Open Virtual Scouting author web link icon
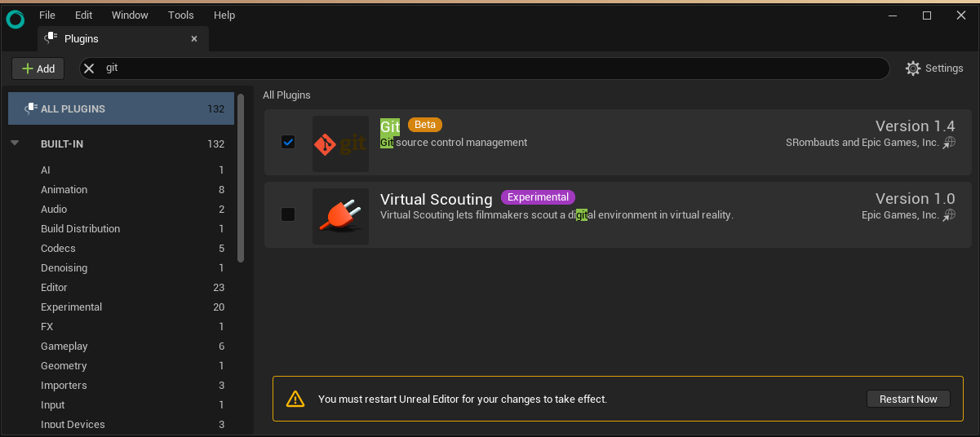Viewport: 980px width, 437px height. point(949,215)
